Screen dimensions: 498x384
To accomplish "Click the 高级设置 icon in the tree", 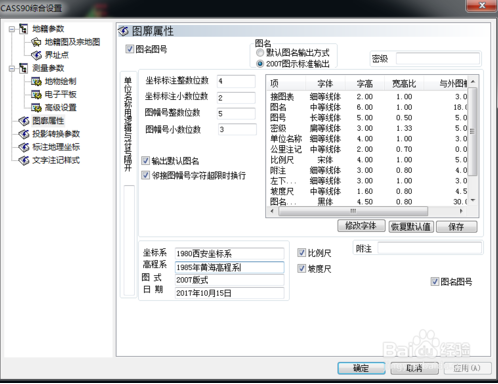I will (36, 108).
